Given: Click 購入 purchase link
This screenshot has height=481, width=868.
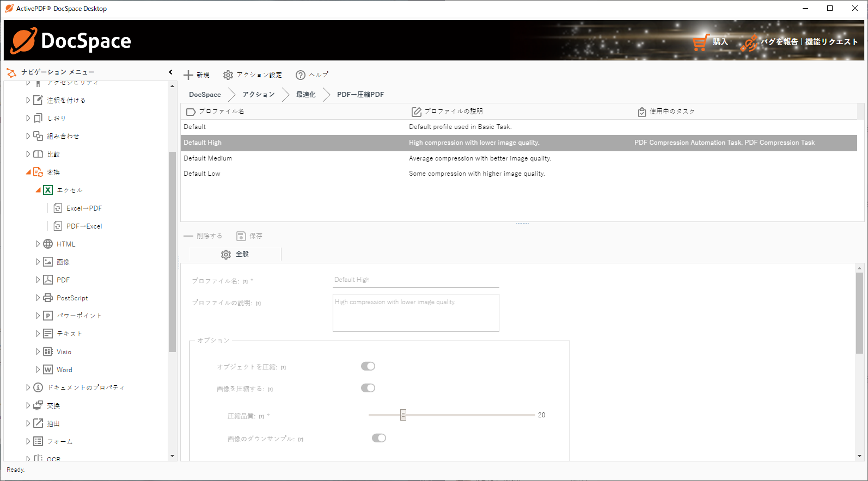Looking at the screenshot, I should pos(720,42).
